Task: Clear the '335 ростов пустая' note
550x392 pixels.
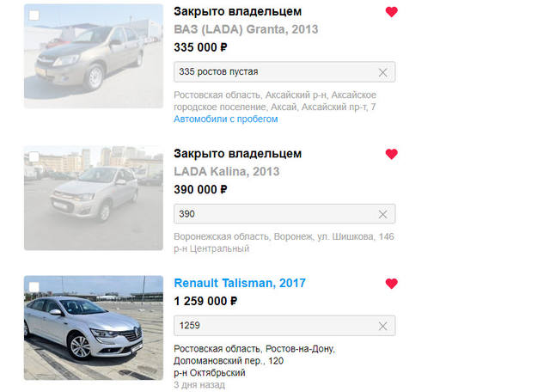Action: (382, 73)
